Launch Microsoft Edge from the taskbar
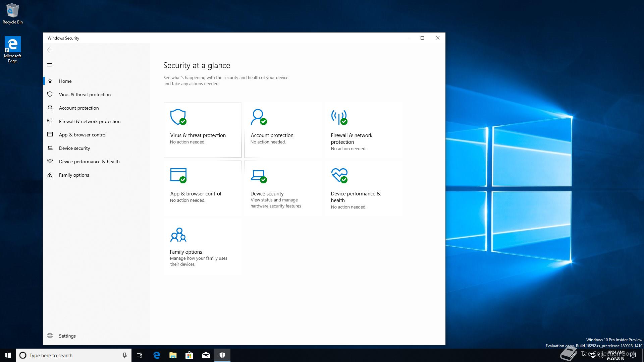The image size is (644, 362). click(x=157, y=355)
